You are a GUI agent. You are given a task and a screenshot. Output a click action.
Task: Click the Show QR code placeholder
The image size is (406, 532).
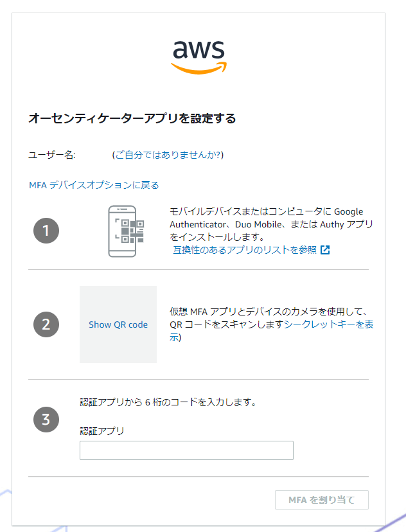(x=118, y=324)
